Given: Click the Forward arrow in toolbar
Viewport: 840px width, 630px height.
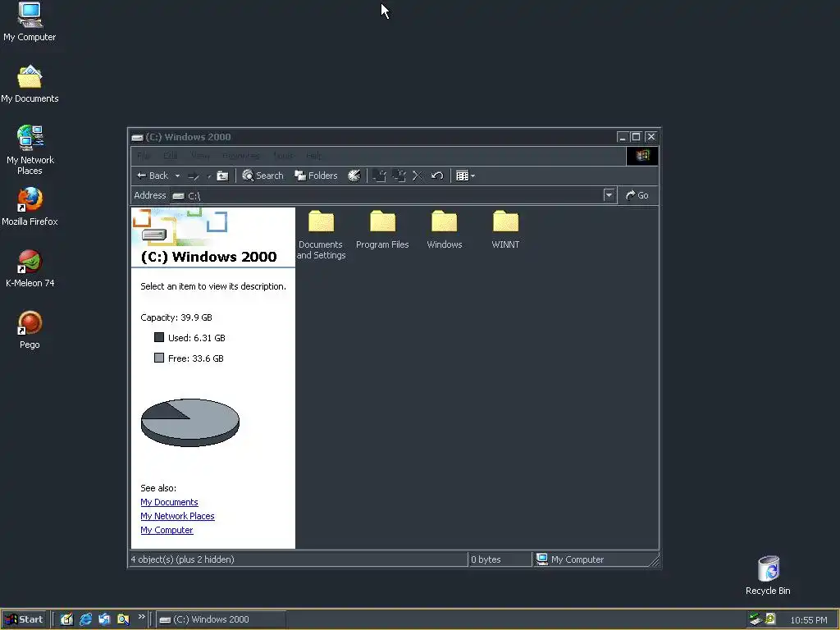Looking at the screenshot, I should point(194,176).
